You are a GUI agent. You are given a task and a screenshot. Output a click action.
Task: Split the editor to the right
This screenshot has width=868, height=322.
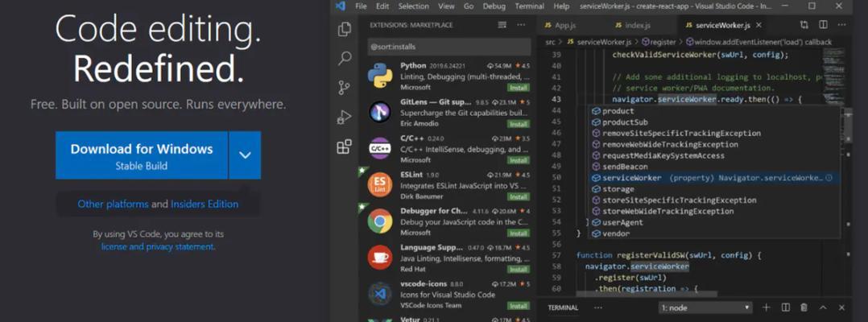coord(823,25)
